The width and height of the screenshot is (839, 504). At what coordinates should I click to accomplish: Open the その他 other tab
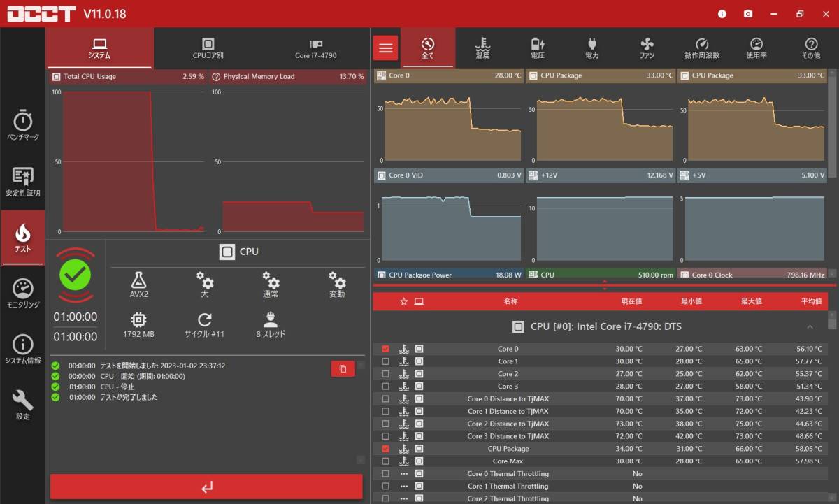[x=811, y=48]
